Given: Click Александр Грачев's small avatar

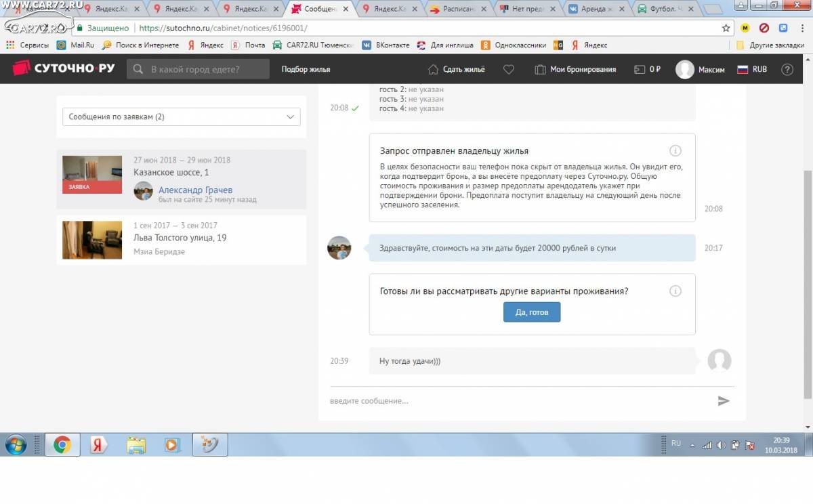Looking at the screenshot, I should 144,190.
